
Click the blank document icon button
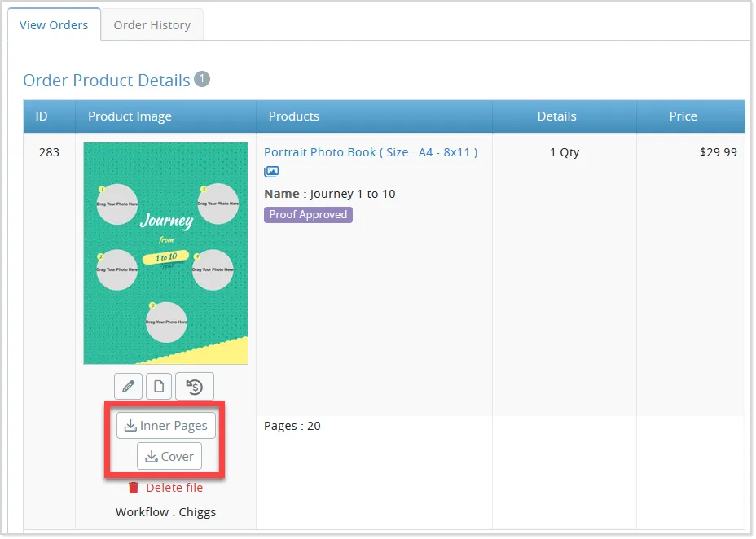coord(159,388)
